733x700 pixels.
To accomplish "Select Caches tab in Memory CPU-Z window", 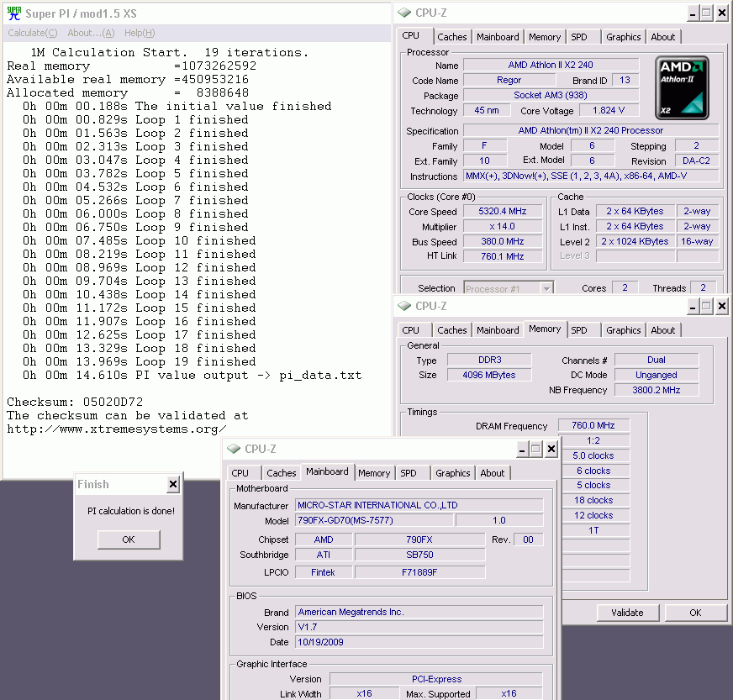I will [451, 330].
